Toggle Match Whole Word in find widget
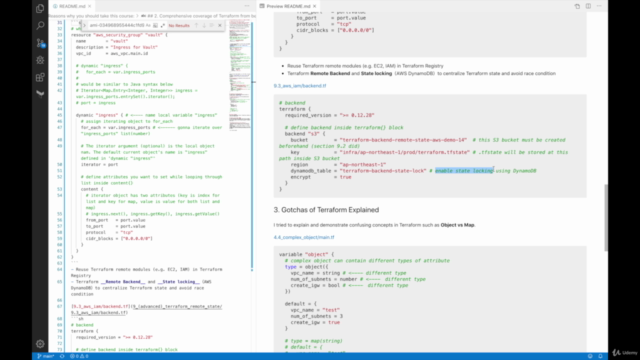640x360 pixels. point(156,25)
